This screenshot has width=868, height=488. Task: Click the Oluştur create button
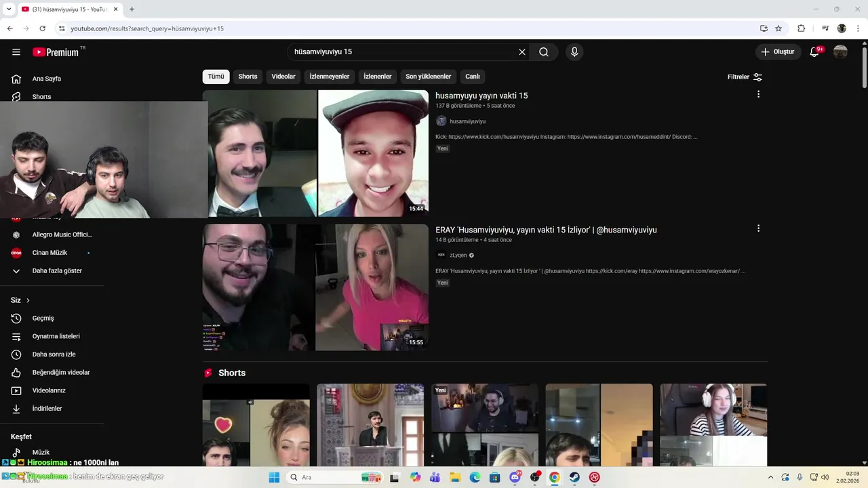coord(778,52)
